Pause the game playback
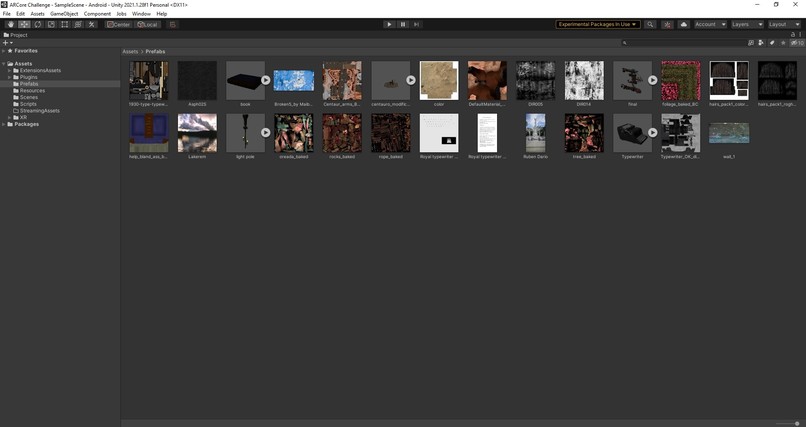The width and height of the screenshot is (806, 427). (x=403, y=24)
